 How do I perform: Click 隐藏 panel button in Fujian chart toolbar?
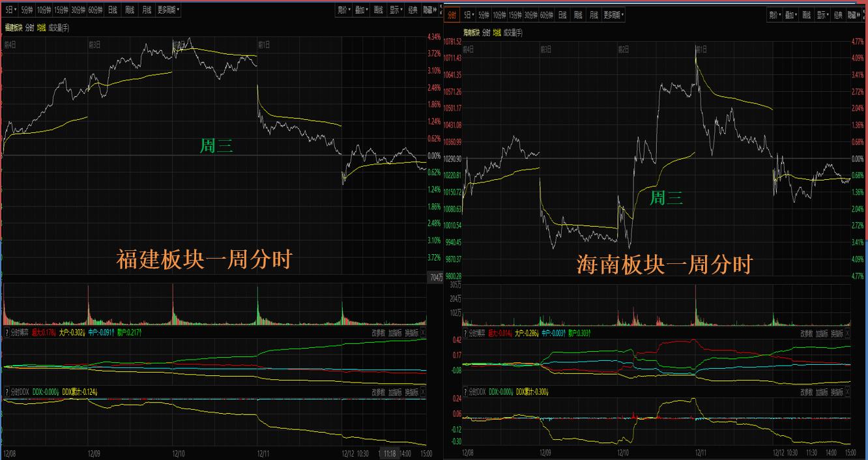click(x=429, y=10)
